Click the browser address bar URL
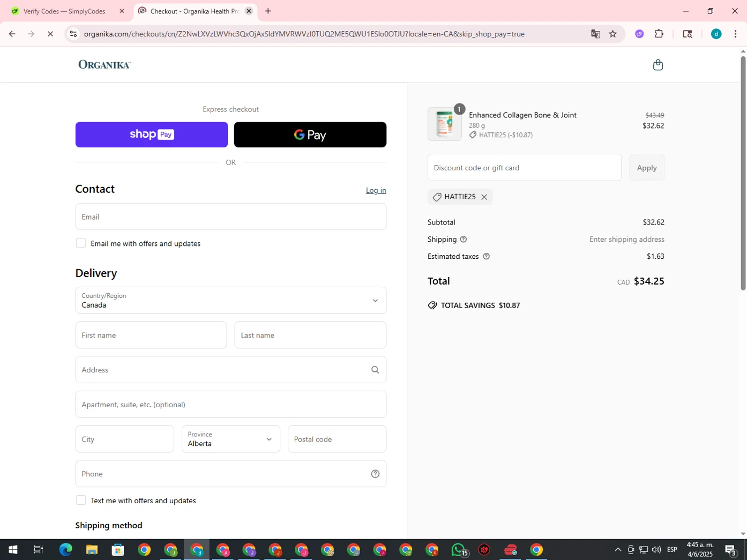 [x=304, y=34]
